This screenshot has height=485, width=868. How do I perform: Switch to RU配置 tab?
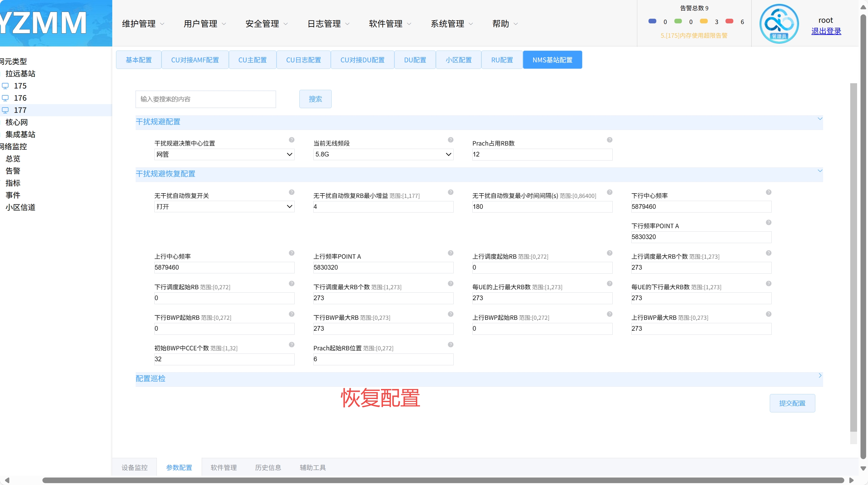[502, 60]
